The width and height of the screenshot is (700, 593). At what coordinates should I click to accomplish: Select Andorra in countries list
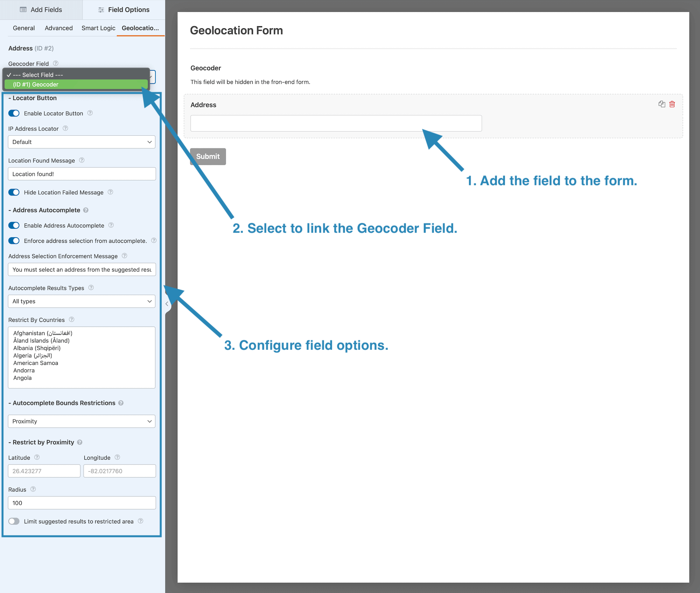(x=24, y=370)
